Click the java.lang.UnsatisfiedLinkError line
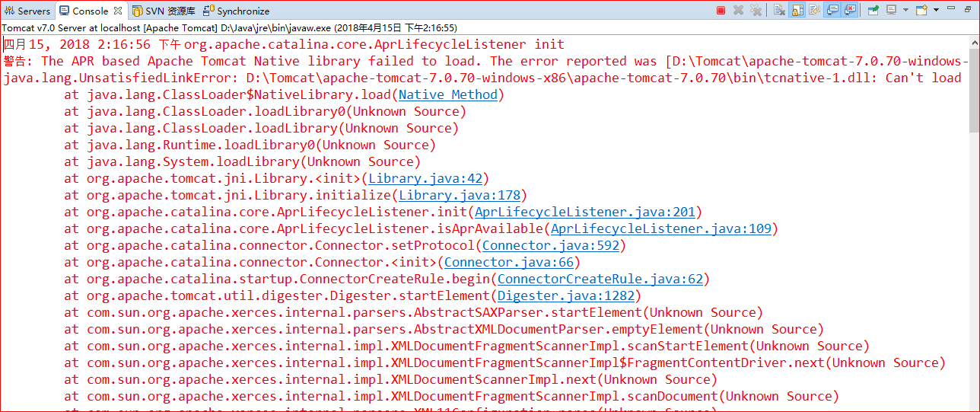 pos(482,78)
